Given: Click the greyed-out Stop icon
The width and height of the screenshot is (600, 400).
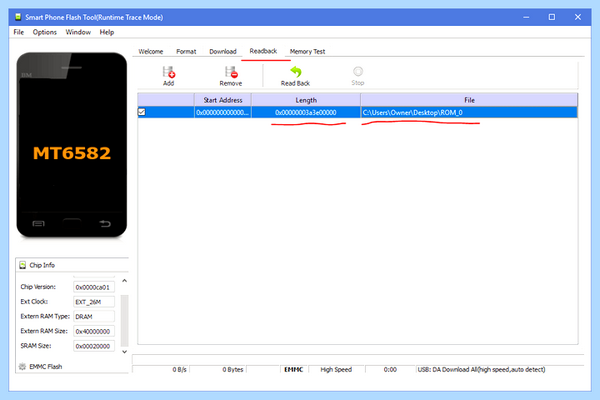Looking at the screenshot, I should point(358,72).
